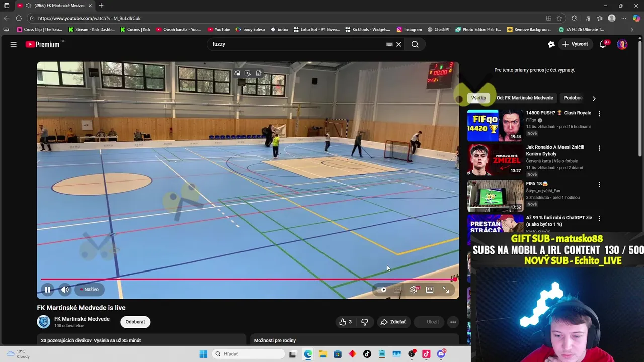Image resolution: width=644 pixels, height=362 pixels.
Task: Open the FIFA 18 video thumbnail
Action: (495, 196)
